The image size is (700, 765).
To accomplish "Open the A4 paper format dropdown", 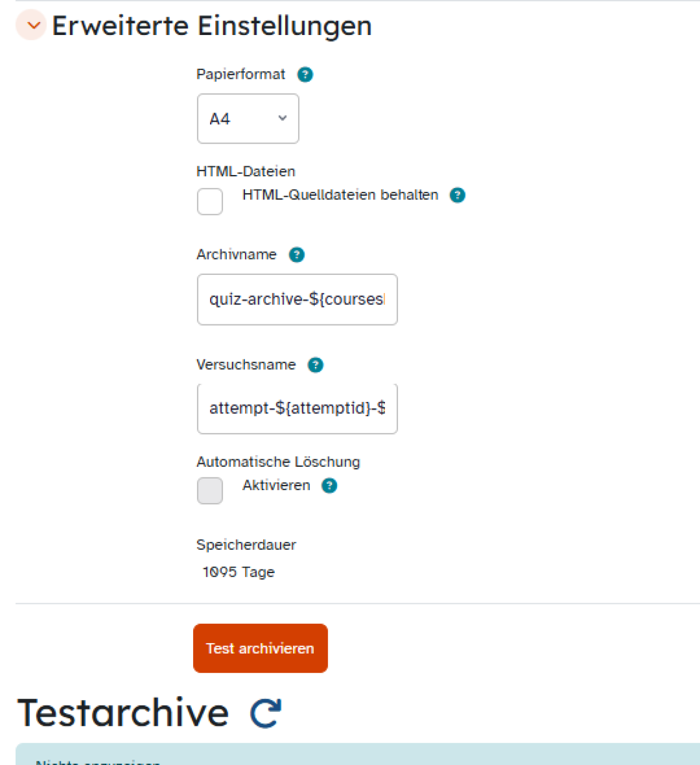I will point(248,118).
